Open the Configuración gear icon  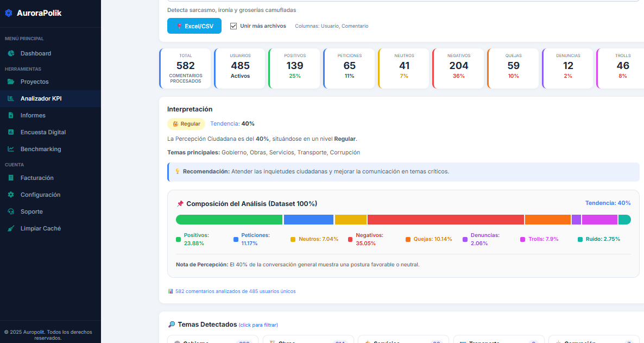coord(10,195)
